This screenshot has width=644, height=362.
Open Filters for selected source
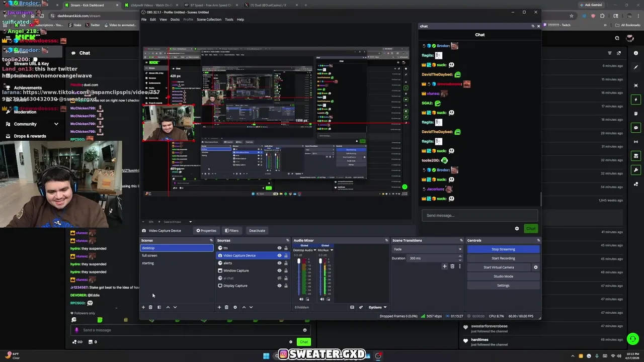232,231
